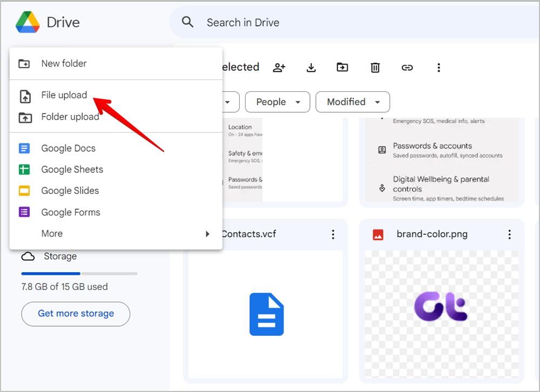Click '7.8 GB of 15 GB used' text
The image size is (540, 392).
64,287
